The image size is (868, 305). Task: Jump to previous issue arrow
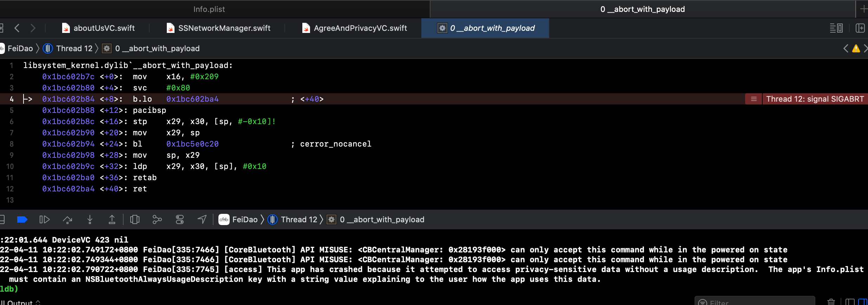coord(846,48)
